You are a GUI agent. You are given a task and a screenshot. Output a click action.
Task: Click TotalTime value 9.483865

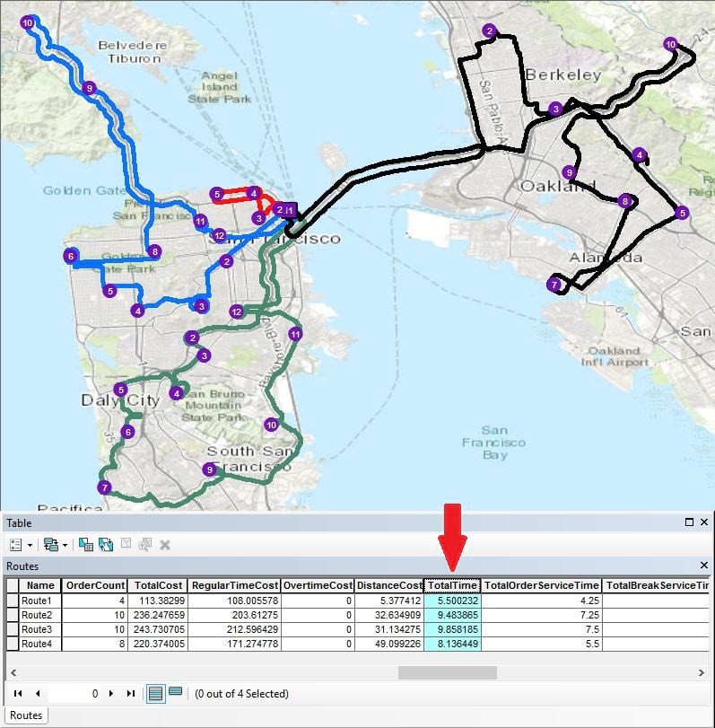(452, 615)
